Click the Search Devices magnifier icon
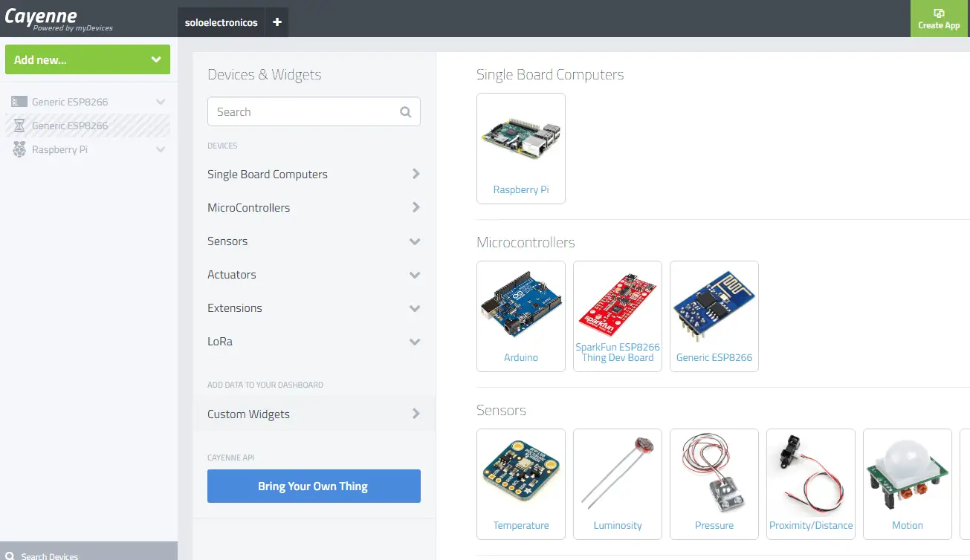 coord(10,555)
